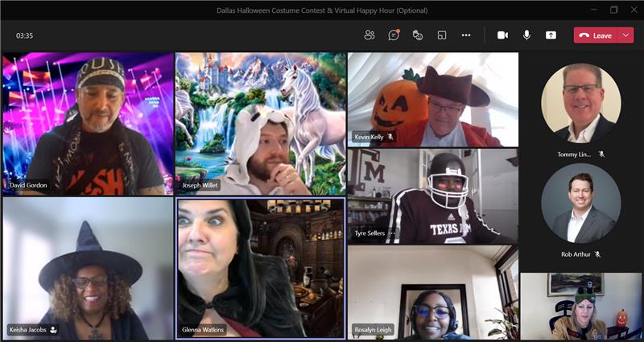The height and width of the screenshot is (342, 644).
Task: Select Rob Arthur's profile picture tile
Action: 580,204
